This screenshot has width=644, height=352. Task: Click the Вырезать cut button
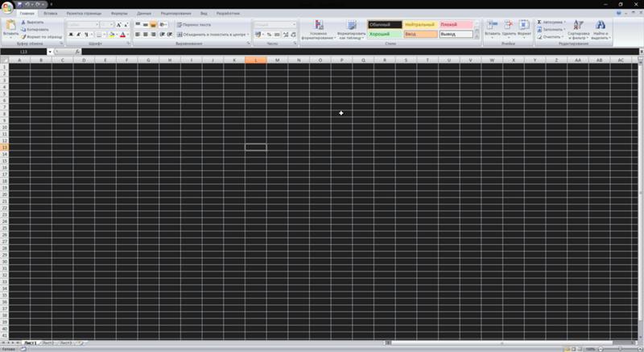35,23
